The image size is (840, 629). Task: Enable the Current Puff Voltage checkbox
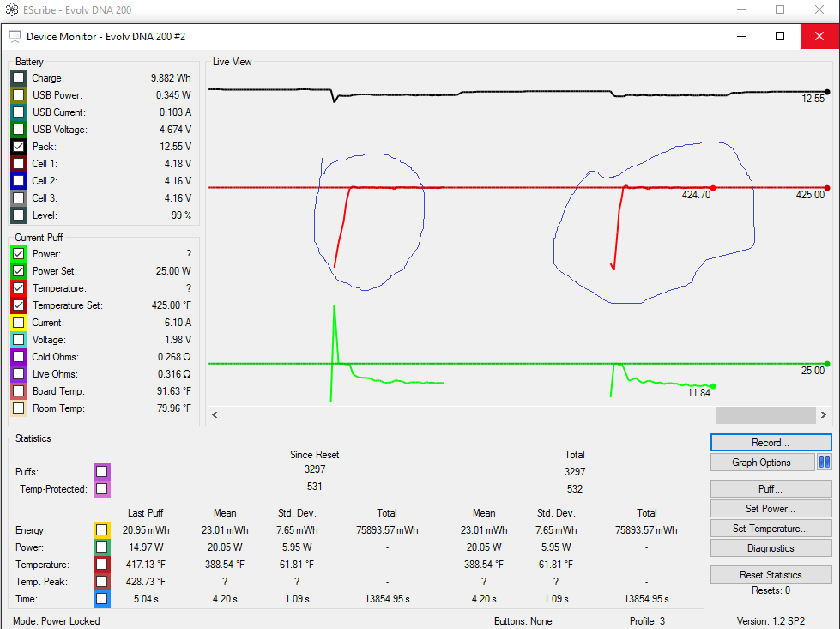(19, 339)
